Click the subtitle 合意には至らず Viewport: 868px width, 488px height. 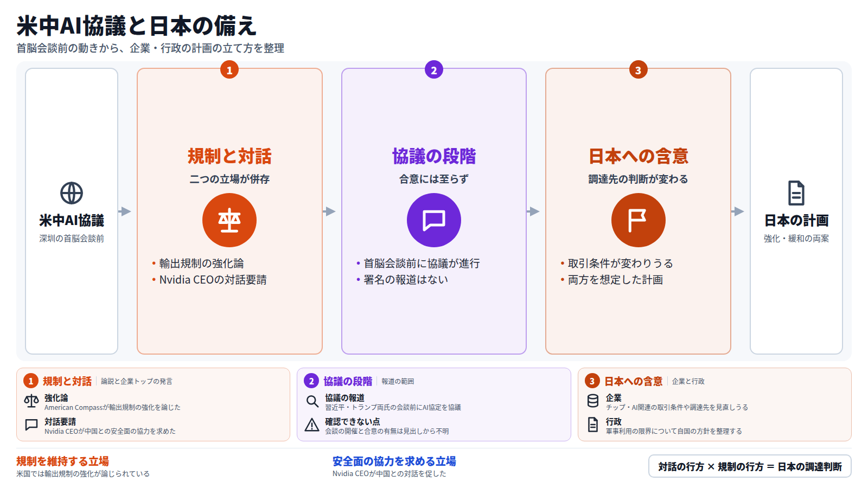pyautogui.click(x=434, y=179)
